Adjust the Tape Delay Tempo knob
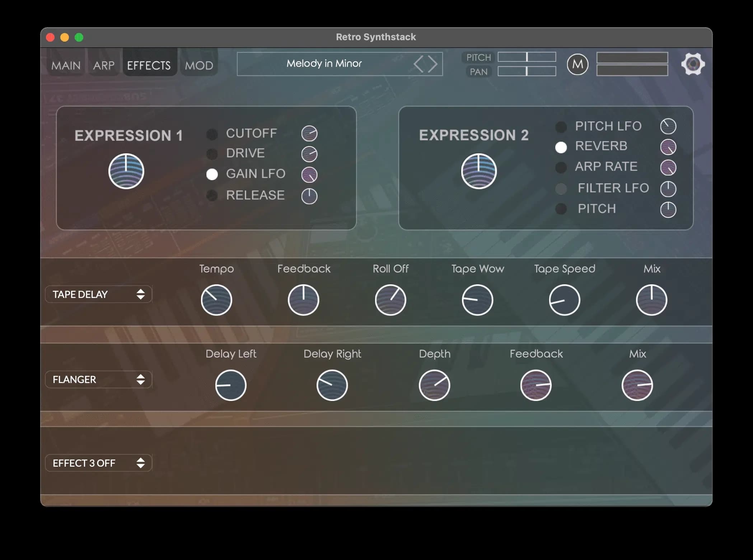This screenshot has width=753, height=560. 216,300
